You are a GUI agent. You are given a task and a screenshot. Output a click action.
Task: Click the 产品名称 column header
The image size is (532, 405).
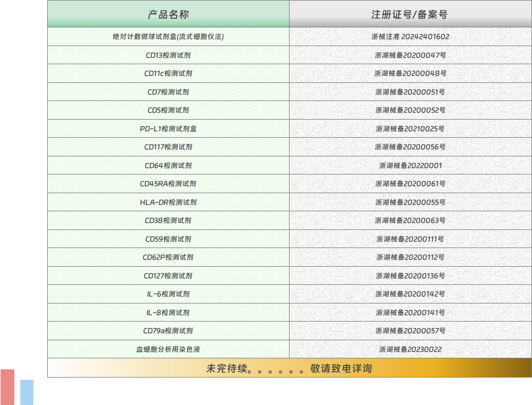pyautogui.click(x=168, y=15)
